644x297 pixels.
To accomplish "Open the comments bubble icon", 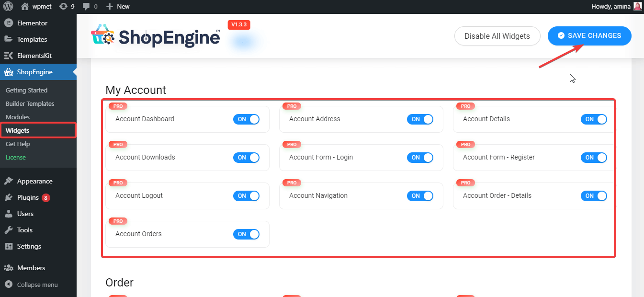I will 86,6.
